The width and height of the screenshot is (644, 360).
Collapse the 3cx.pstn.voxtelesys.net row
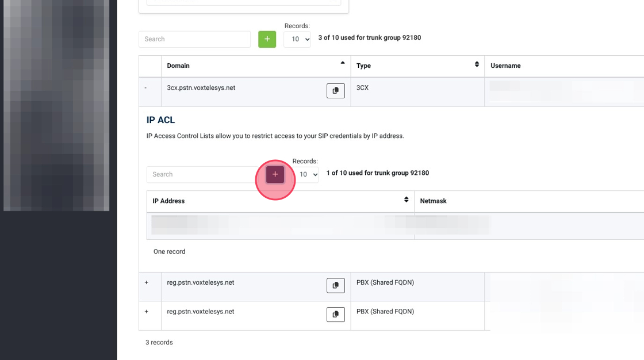click(x=146, y=88)
